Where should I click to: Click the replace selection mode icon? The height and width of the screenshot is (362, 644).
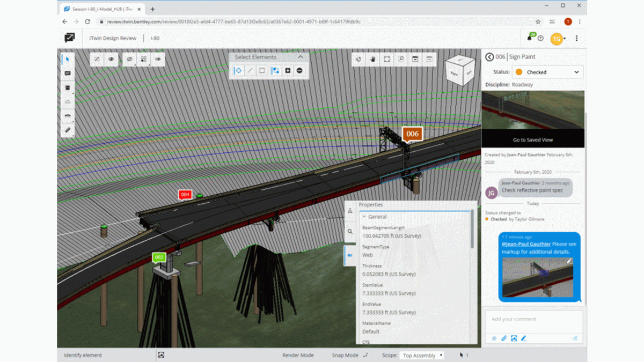[x=275, y=71]
